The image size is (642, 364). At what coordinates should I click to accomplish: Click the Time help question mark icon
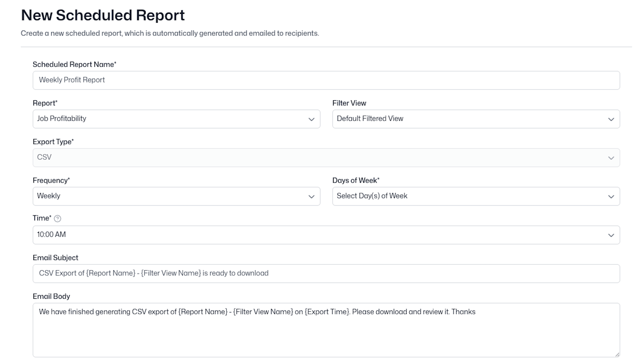pos(57,219)
